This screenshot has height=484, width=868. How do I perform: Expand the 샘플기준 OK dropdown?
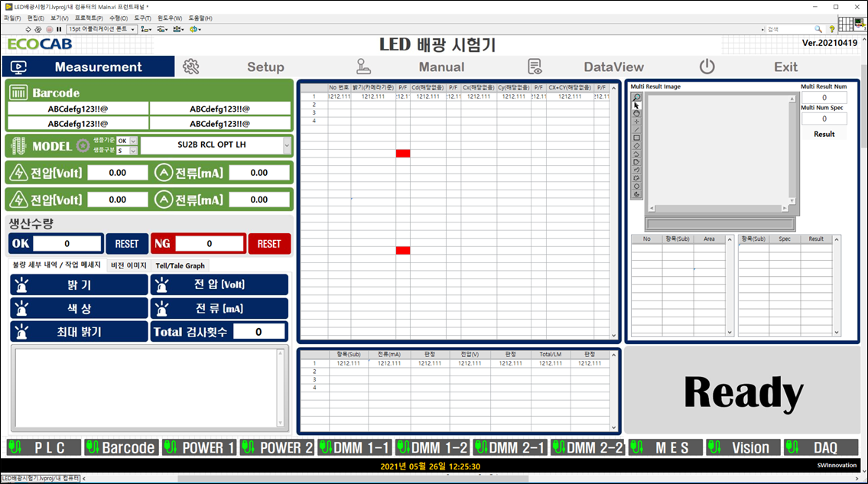coord(133,141)
